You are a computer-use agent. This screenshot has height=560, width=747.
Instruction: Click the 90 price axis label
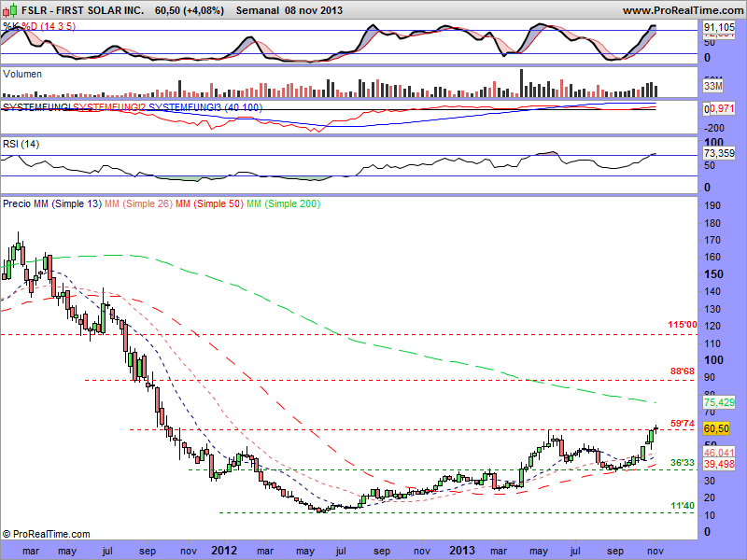click(x=710, y=377)
